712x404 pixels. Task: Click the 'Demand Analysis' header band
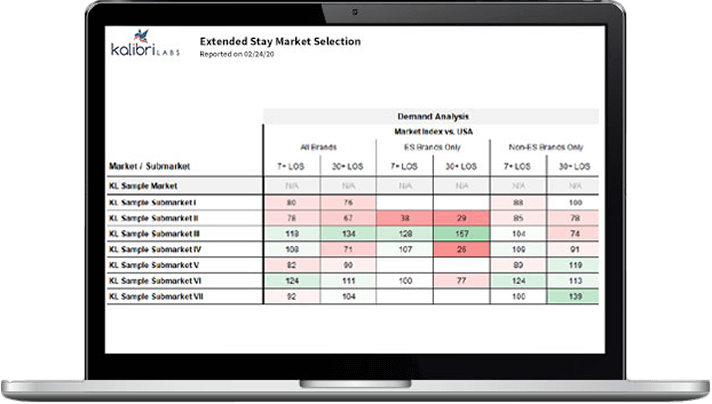pyautogui.click(x=431, y=116)
